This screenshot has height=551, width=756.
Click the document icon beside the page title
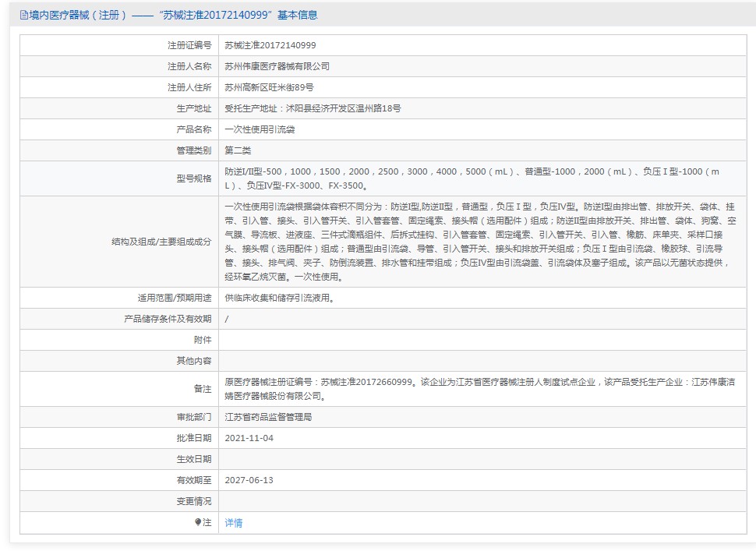(x=23, y=15)
